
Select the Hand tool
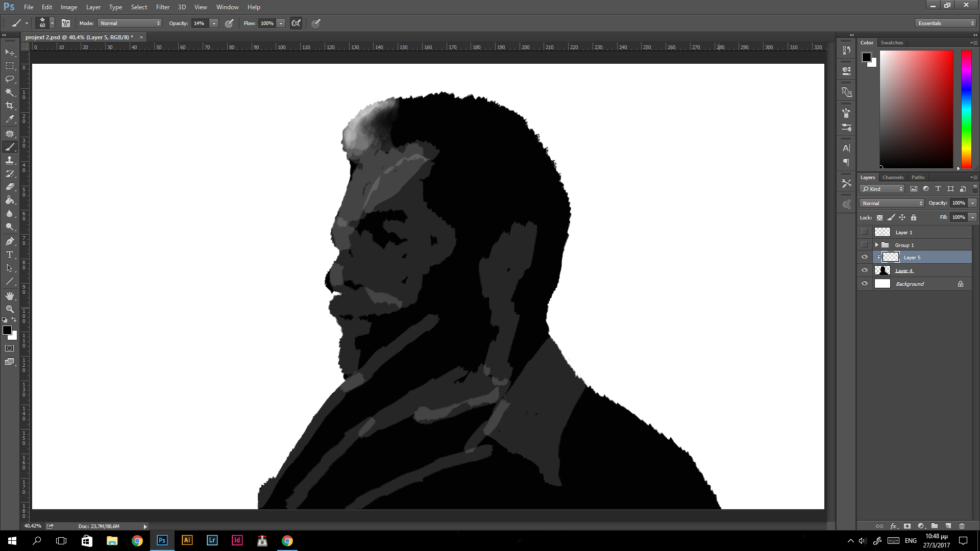(x=10, y=296)
